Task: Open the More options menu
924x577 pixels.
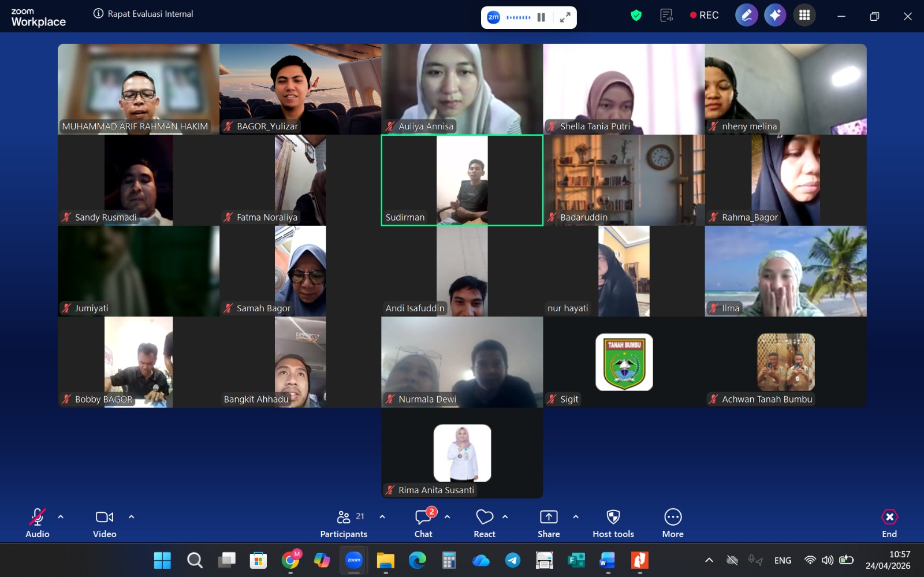Action: point(673,523)
